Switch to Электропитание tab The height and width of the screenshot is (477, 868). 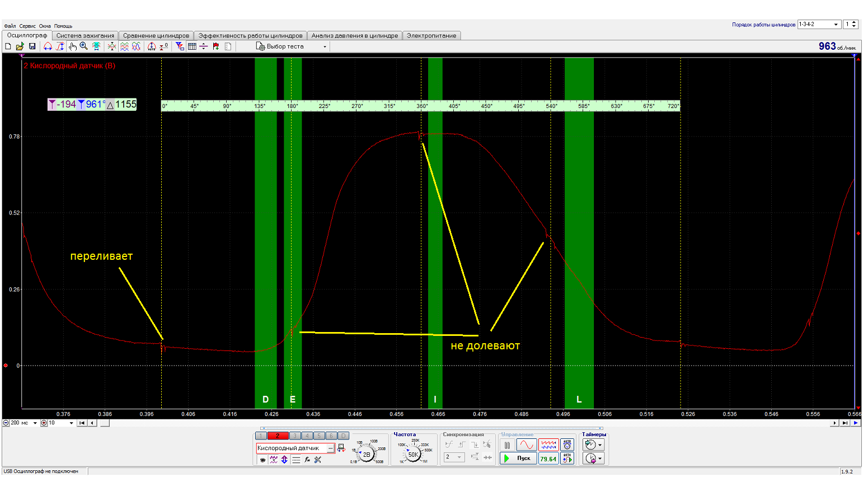point(431,35)
